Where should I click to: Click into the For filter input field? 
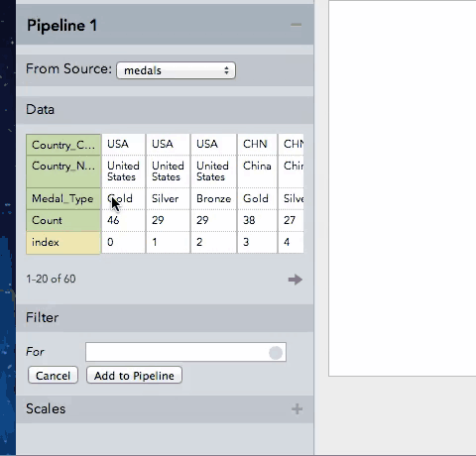pos(185,352)
